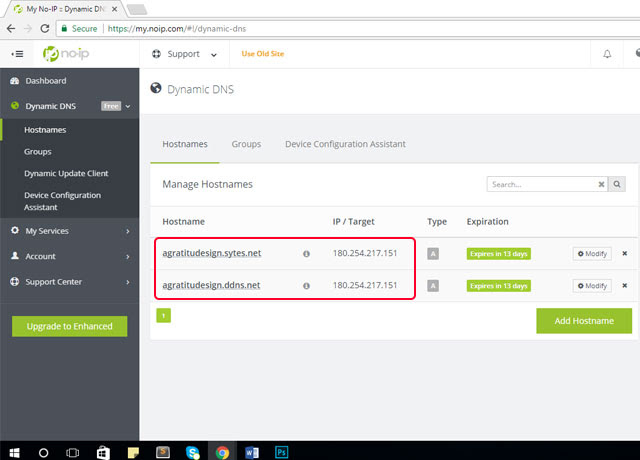Click Upgrade to Enhanced button
This screenshot has width=640, height=460.
point(69,326)
